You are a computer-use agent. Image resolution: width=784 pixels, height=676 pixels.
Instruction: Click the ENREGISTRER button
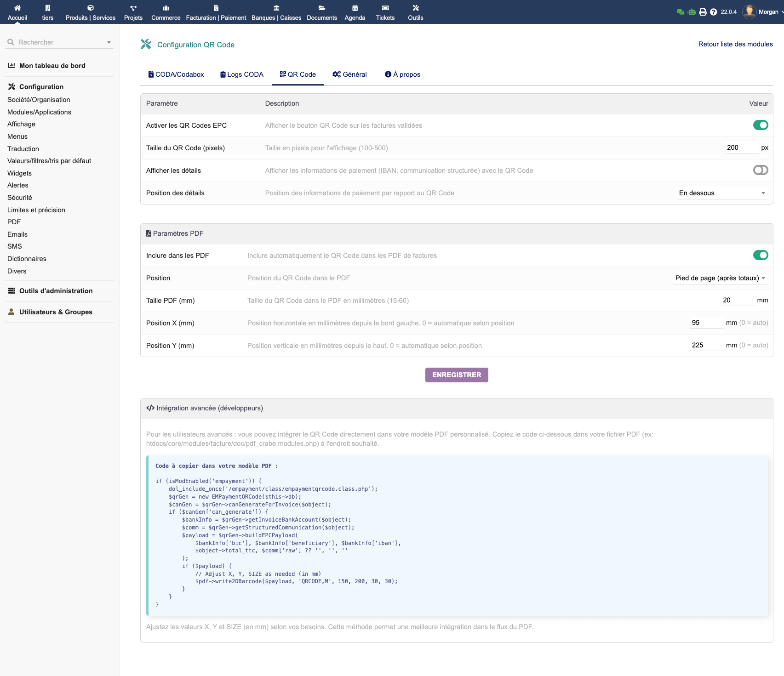456,375
